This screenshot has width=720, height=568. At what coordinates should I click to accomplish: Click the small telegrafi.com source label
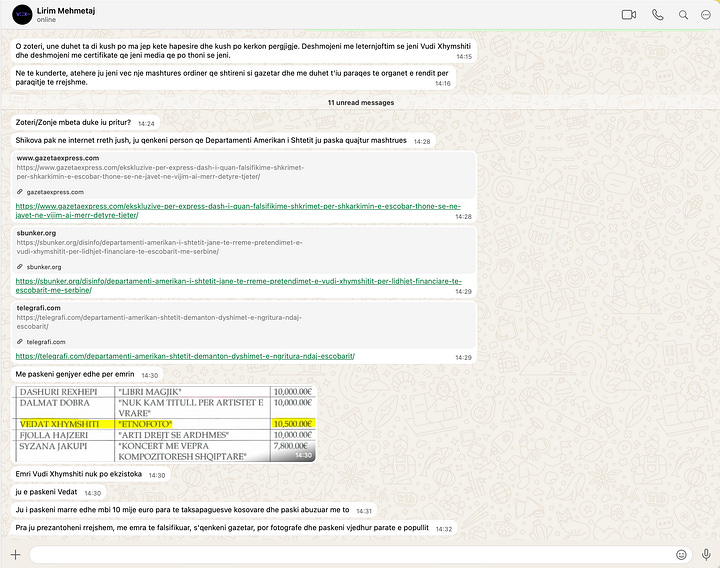coord(46,342)
